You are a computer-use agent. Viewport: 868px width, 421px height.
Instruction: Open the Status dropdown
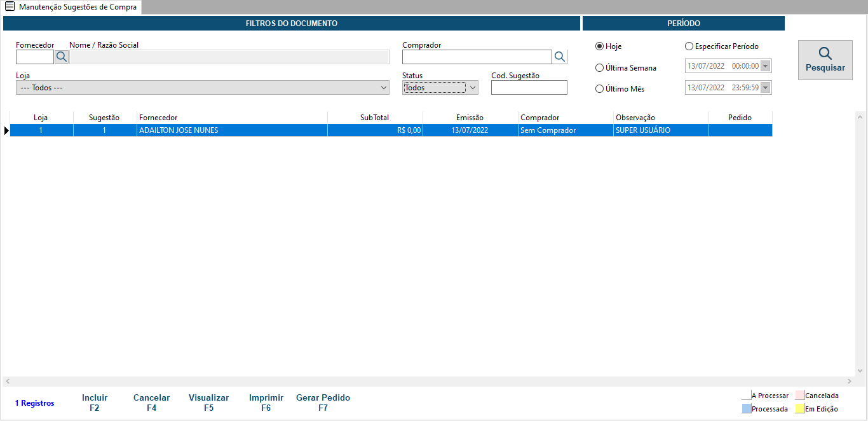(440, 88)
